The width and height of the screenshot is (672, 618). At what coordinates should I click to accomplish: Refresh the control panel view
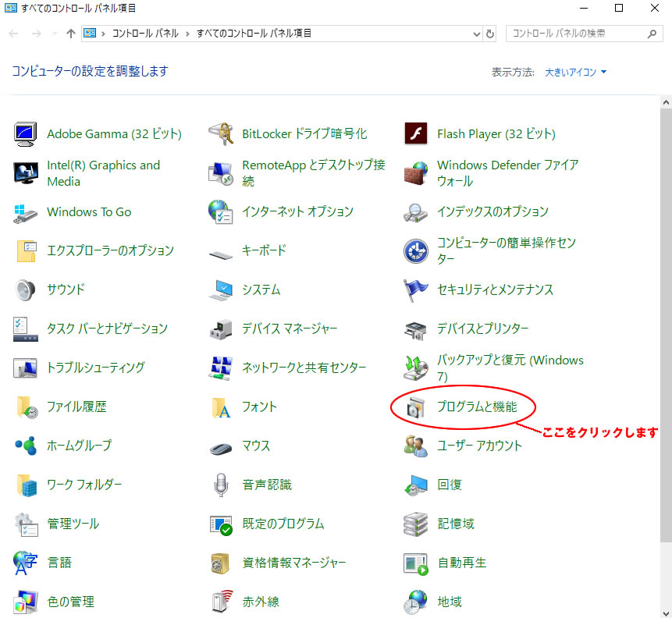490,34
